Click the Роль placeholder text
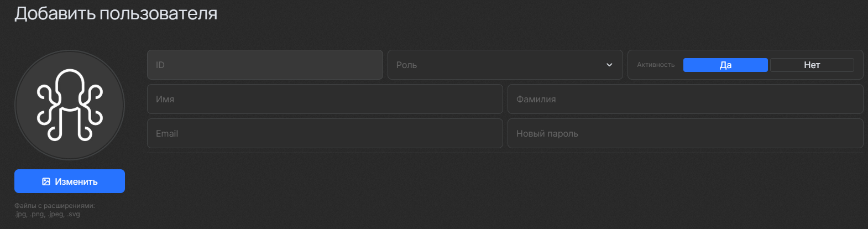 406,65
